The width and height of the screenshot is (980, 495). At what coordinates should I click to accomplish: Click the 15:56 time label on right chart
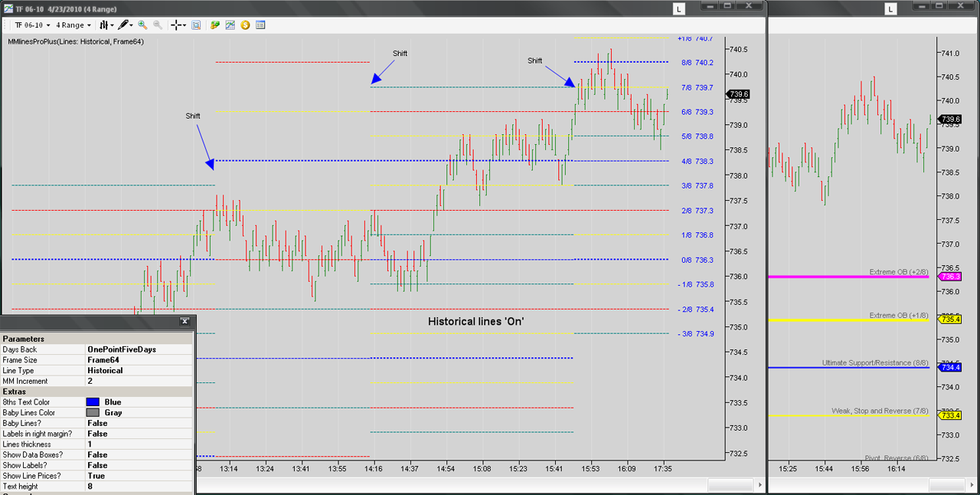[861, 468]
